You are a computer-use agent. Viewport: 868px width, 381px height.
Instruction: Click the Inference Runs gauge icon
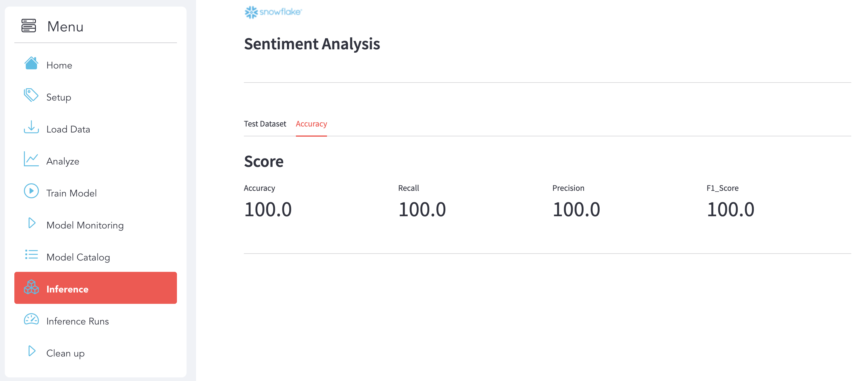pyautogui.click(x=31, y=319)
